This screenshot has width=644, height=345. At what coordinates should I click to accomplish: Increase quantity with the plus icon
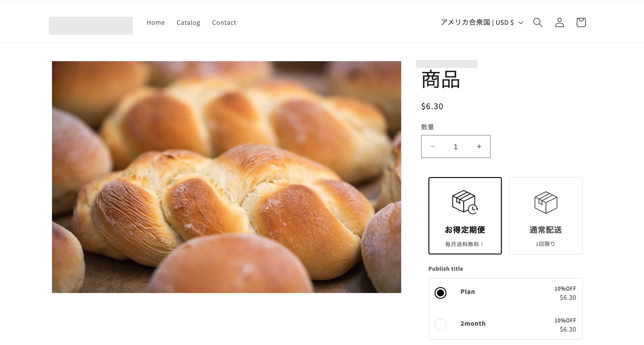pos(479,147)
